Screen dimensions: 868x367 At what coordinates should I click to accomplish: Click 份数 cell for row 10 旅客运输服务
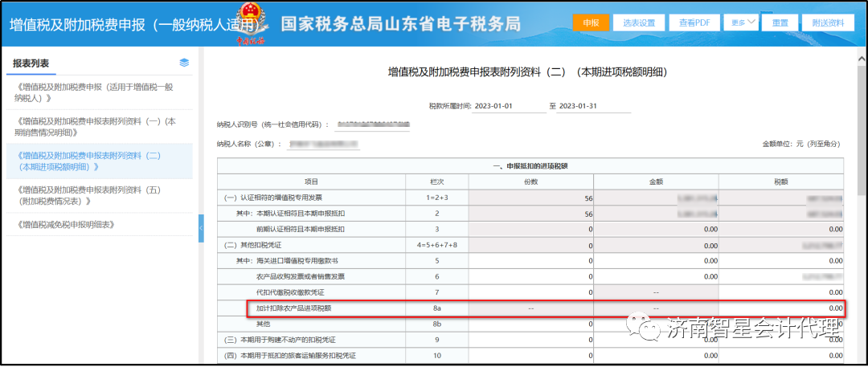[x=531, y=356]
